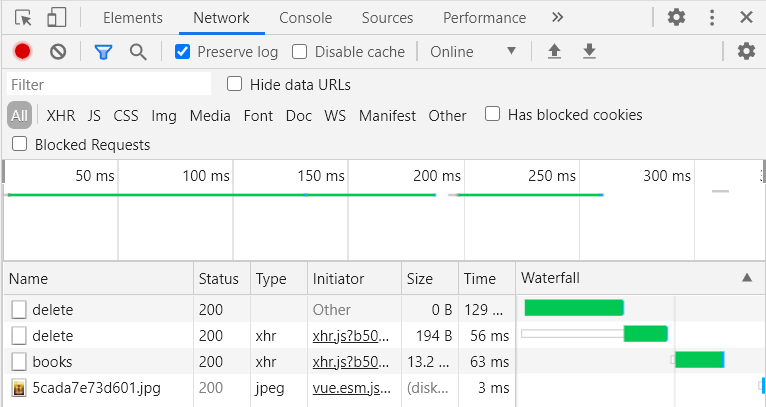Open network search with magnifier icon

[138, 51]
